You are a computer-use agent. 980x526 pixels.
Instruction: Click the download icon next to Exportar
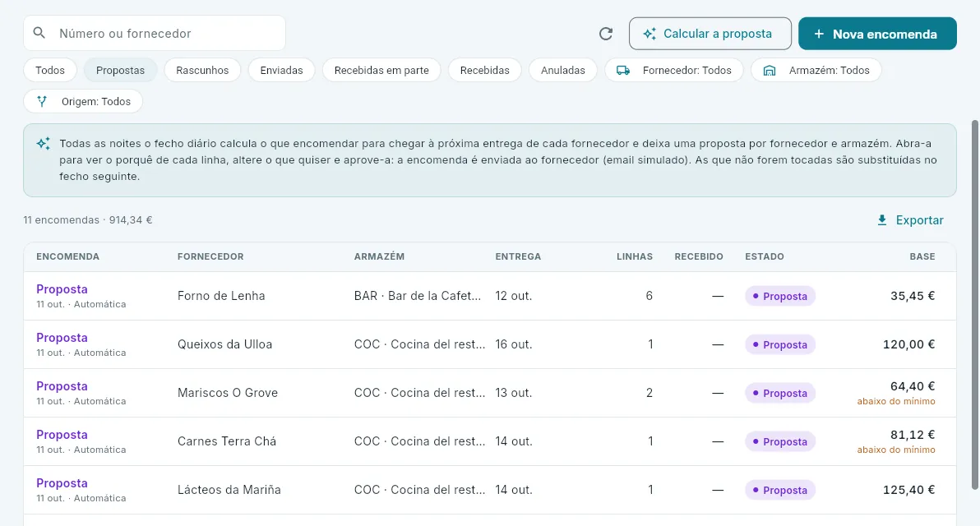882,220
